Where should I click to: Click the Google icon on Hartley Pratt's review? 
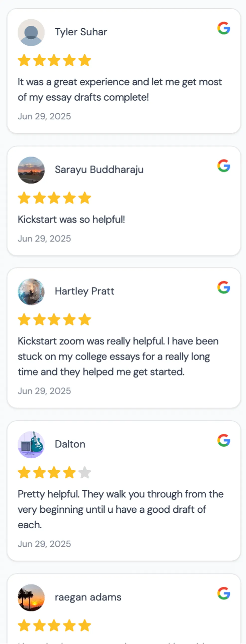pyautogui.click(x=224, y=287)
